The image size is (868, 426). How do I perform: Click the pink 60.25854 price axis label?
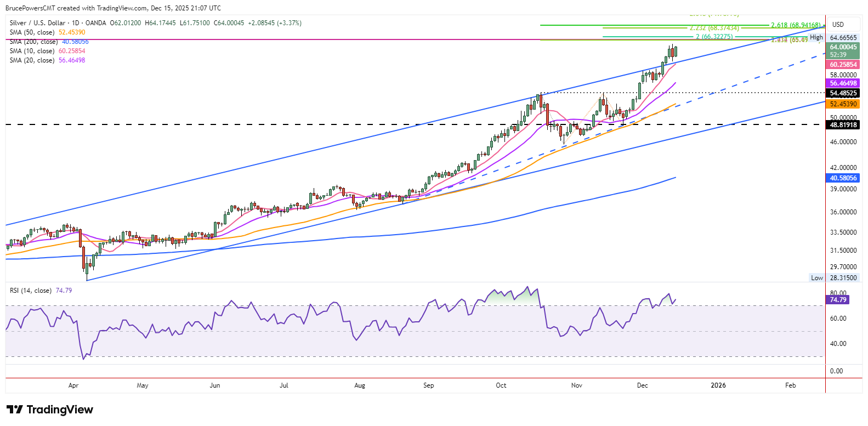843,65
